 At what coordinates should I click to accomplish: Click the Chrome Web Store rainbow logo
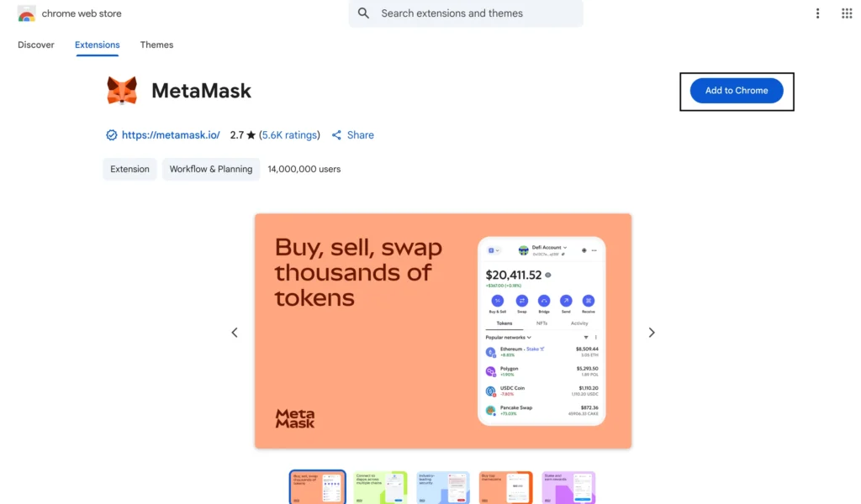tap(26, 13)
